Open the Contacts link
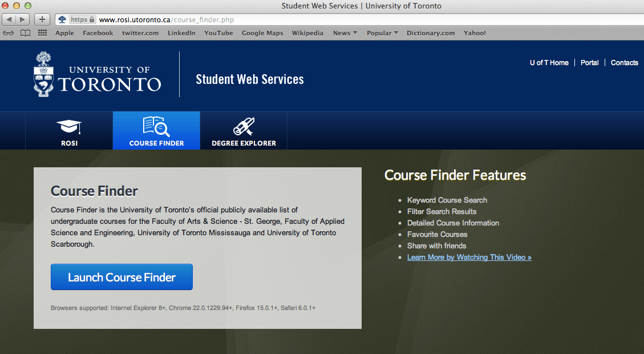644x354 pixels. (624, 62)
